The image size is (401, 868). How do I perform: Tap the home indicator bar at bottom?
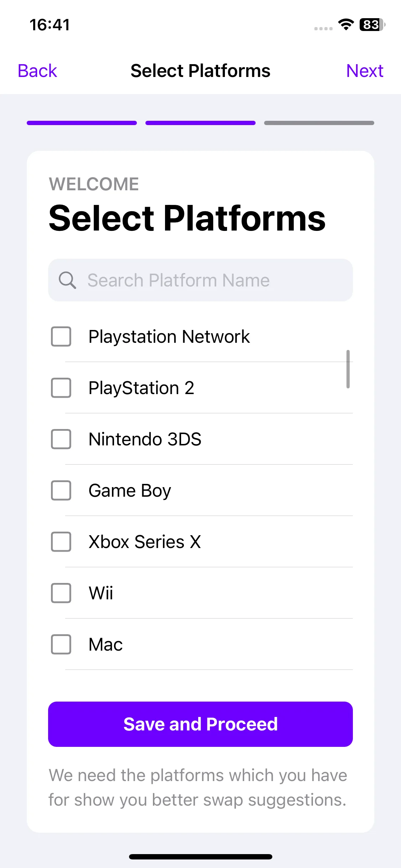click(x=200, y=857)
